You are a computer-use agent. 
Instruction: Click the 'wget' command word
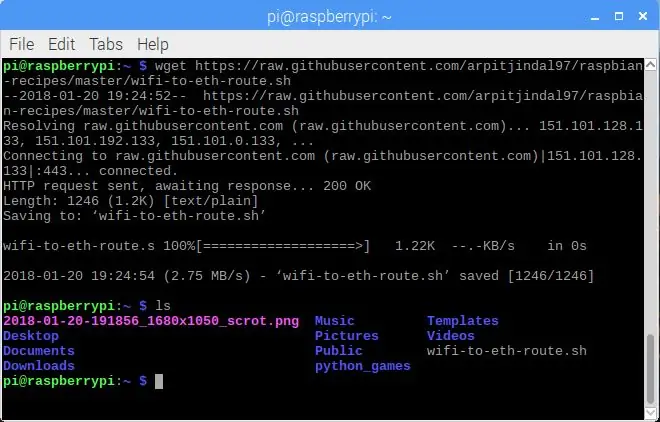tap(171, 66)
